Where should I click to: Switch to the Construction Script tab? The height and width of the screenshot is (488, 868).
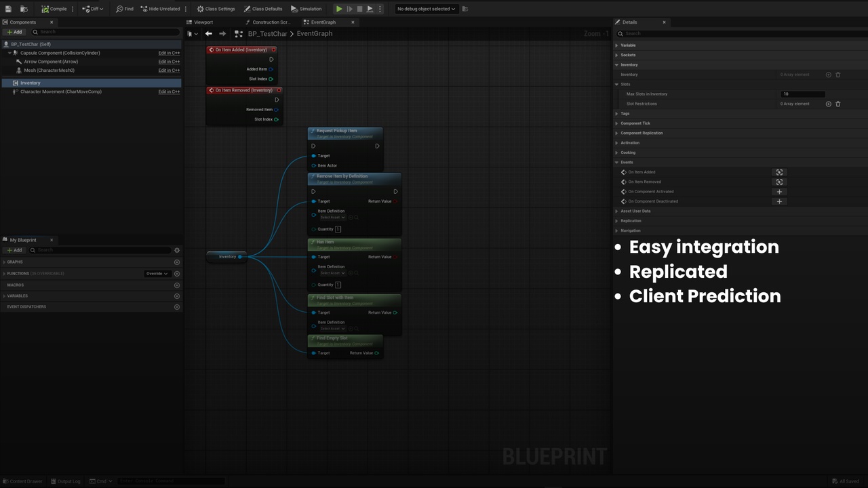click(x=267, y=22)
